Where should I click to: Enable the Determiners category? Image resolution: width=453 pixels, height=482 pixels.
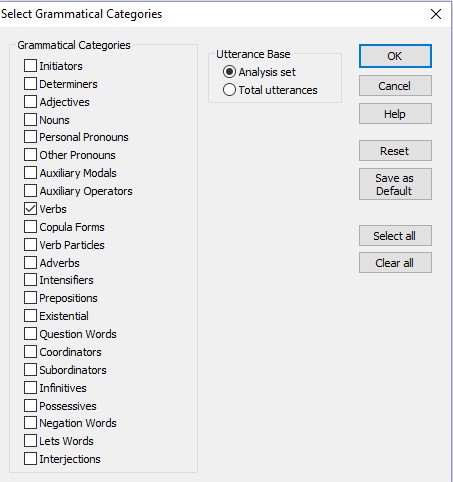[30, 84]
